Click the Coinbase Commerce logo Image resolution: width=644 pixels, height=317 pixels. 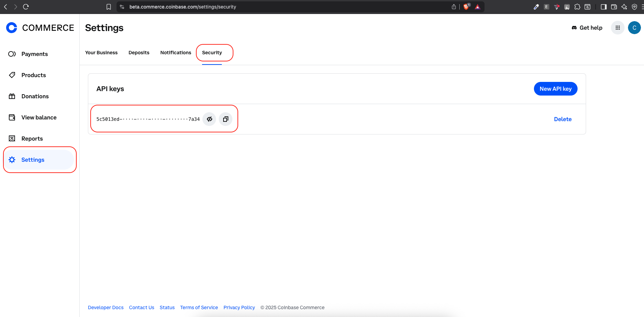pyautogui.click(x=39, y=28)
